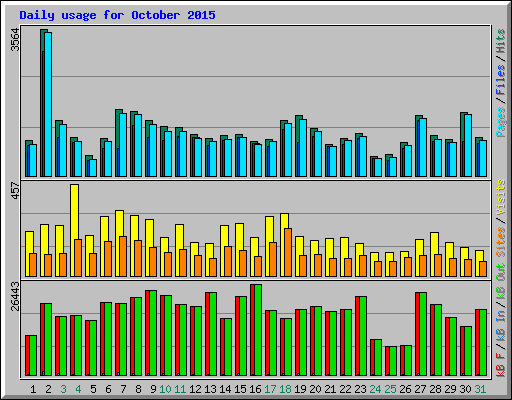Select day label 30 on the x-axis
Image resolution: width=512 pixels, height=400 pixels.
click(x=465, y=389)
